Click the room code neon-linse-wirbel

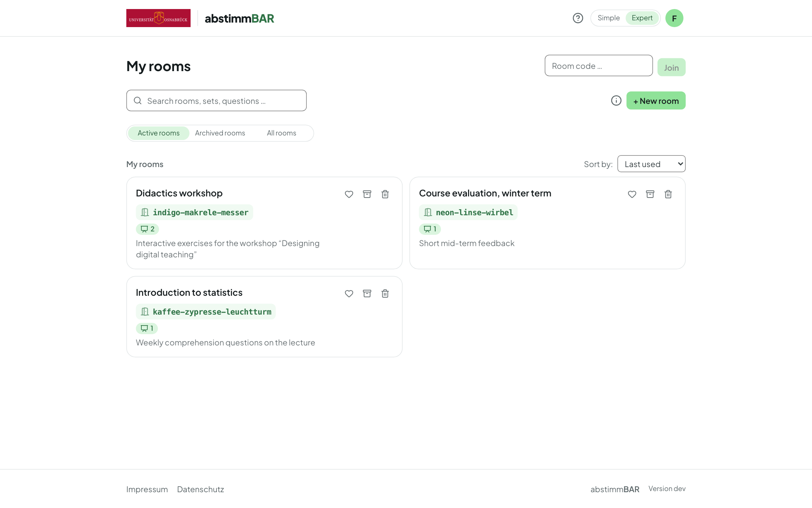click(x=468, y=212)
